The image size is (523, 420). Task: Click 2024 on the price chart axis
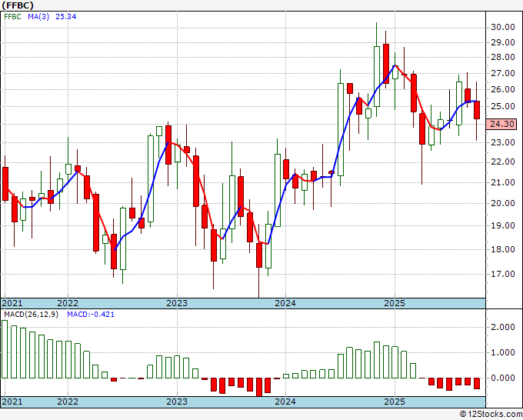click(285, 303)
